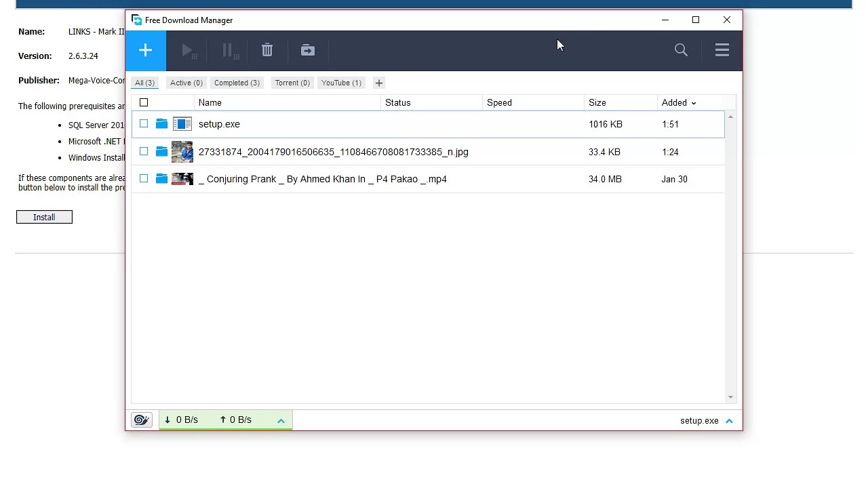The height and width of the screenshot is (488, 868).
Task: Click the Conjuring Prank video thumbnail
Action: click(182, 179)
